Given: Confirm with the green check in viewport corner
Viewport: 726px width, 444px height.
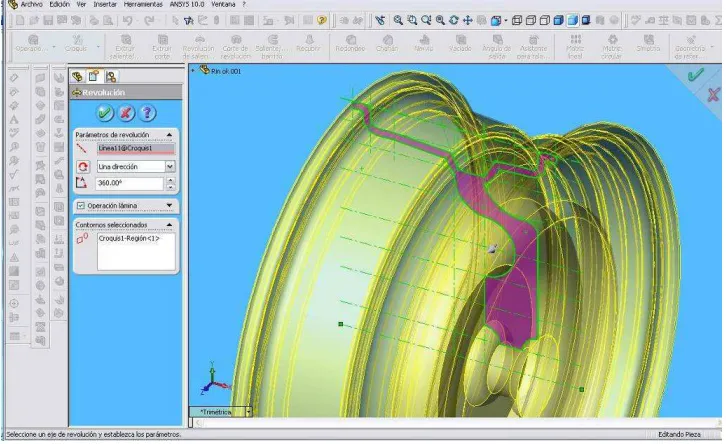Looking at the screenshot, I should click(695, 75).
